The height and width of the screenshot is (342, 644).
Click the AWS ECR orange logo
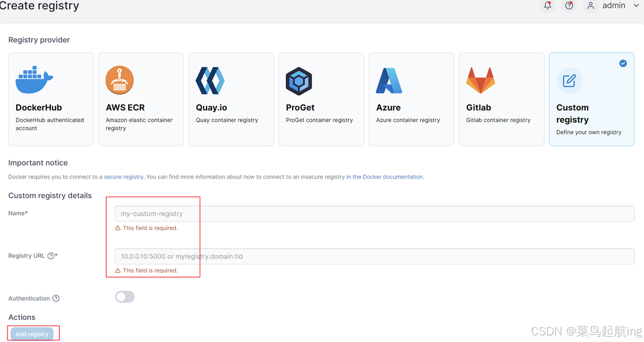(120, 80)
